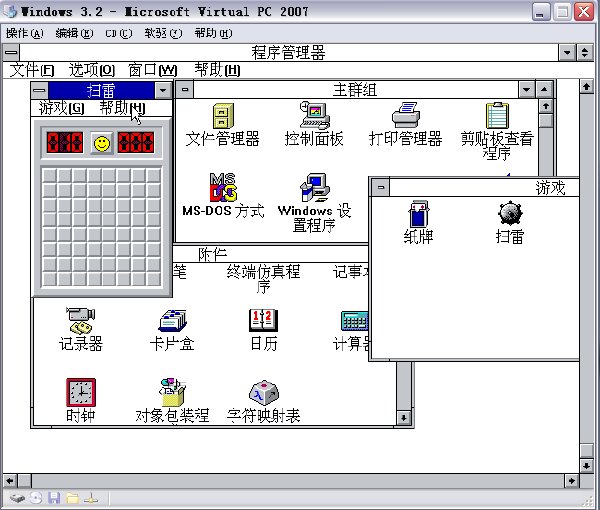Click 游戏 window title bar
Image resolution: width=600 pixels, height=510 pixels.
tap(484, 187)
